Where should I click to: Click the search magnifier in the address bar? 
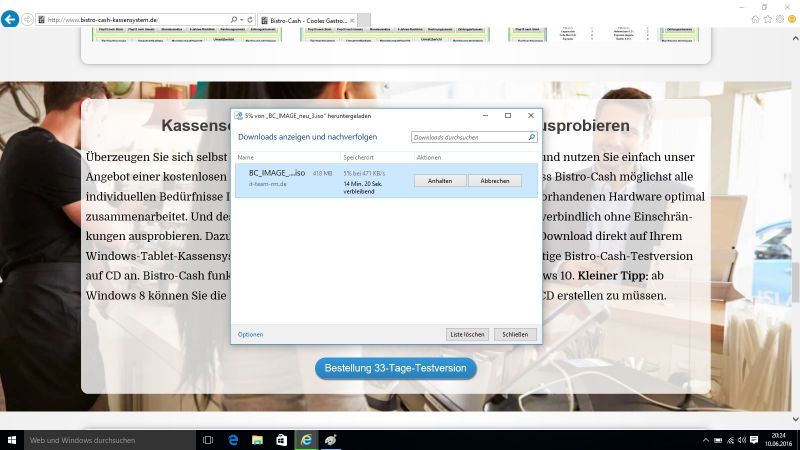point(234,20)
